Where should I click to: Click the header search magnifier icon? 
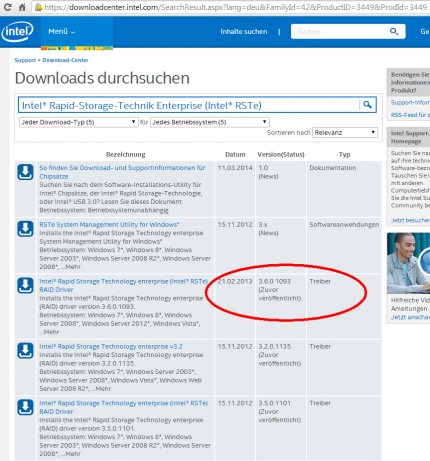[394, 32]
